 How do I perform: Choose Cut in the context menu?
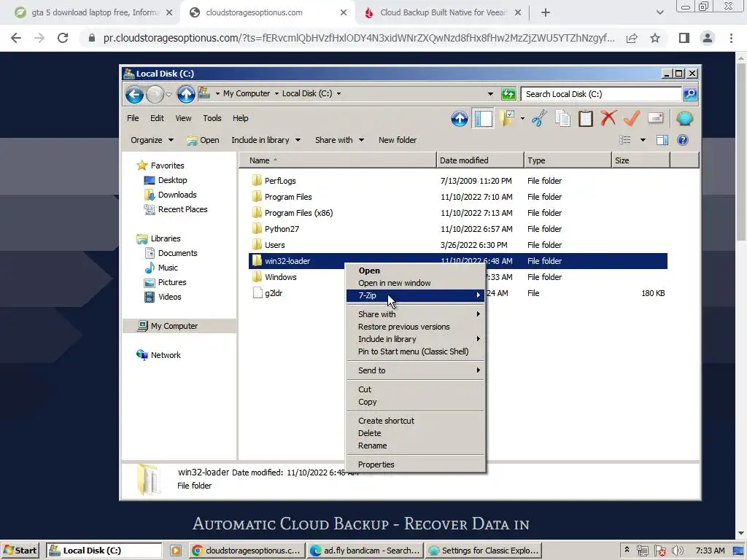click(415, 389)
